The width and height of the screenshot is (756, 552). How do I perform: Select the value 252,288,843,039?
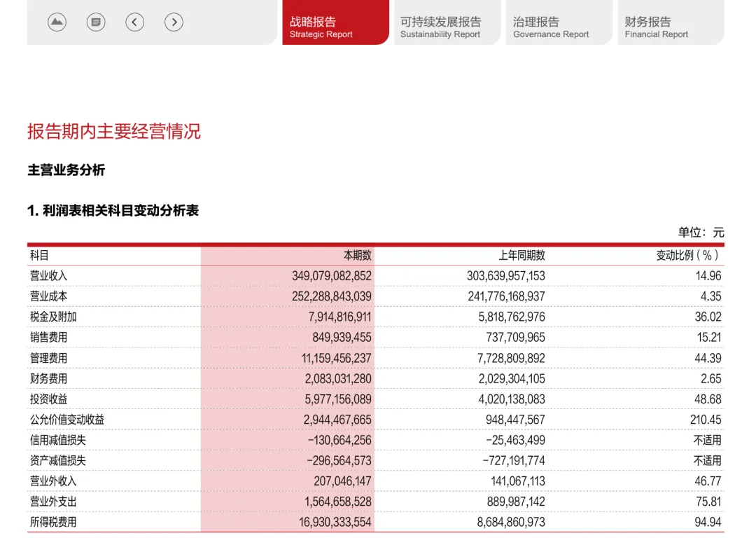(332, 297)
